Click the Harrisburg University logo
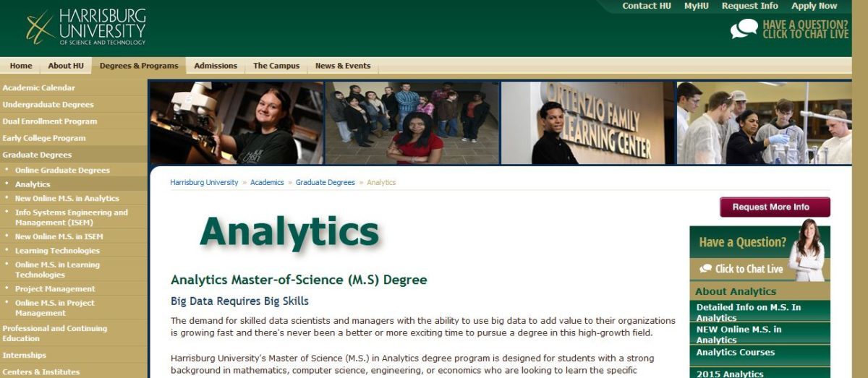The height and width of the screenshot is (378, 868). tap(85, 27)
